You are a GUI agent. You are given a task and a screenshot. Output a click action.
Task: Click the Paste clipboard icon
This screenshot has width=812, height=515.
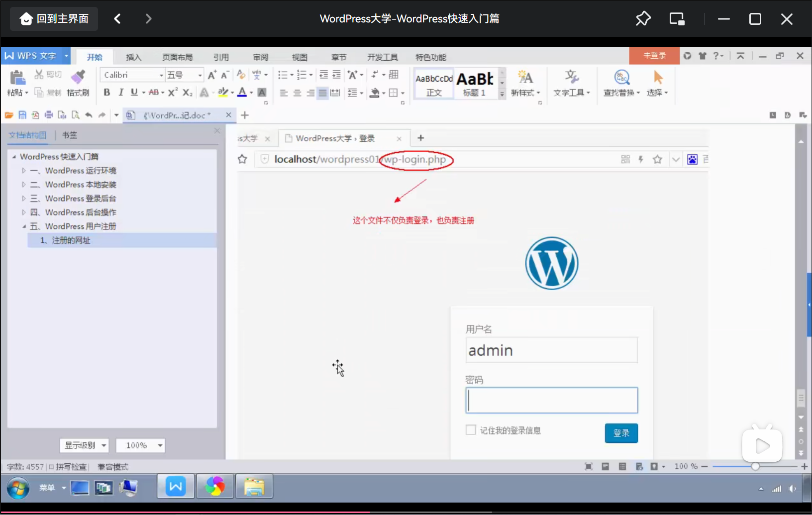coord(17,78)
